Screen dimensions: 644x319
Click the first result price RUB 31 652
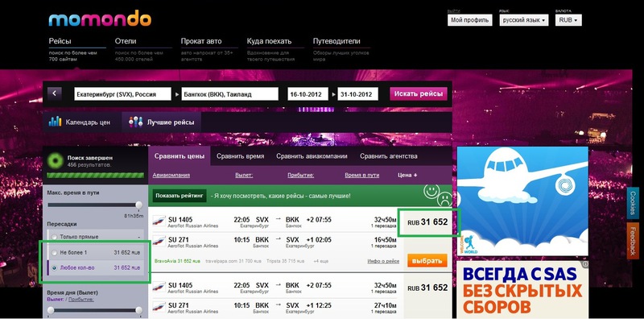[427, 222]
